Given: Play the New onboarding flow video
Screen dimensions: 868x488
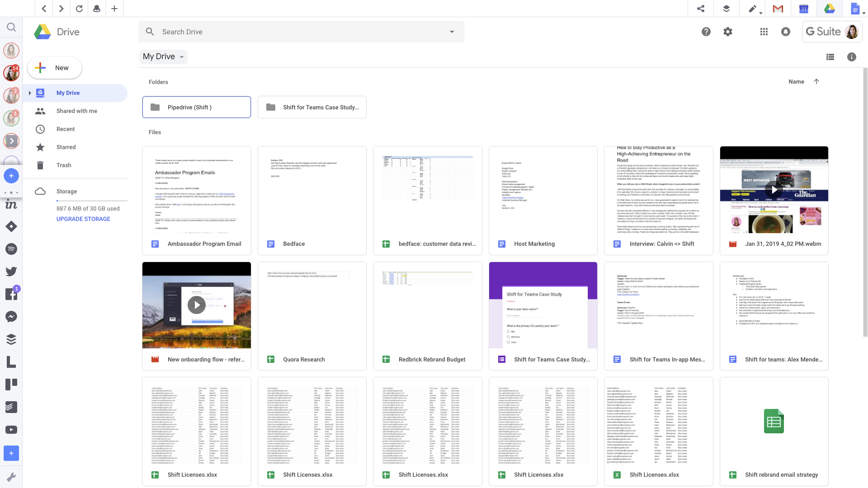Looking at the screenshot, I should click(x=197, y=305).
